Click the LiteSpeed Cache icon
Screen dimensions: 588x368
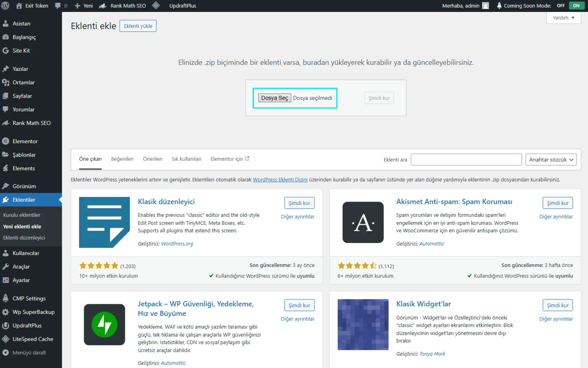[6, 339]
